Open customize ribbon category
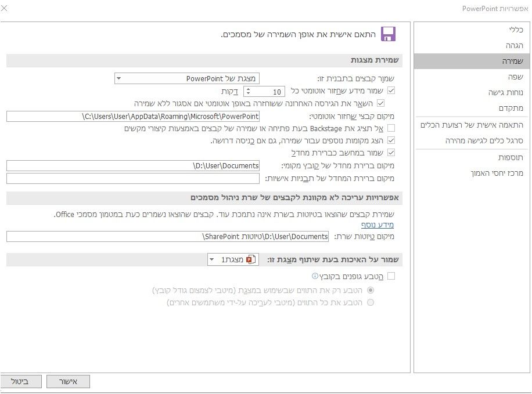 (x=472, y=125)
